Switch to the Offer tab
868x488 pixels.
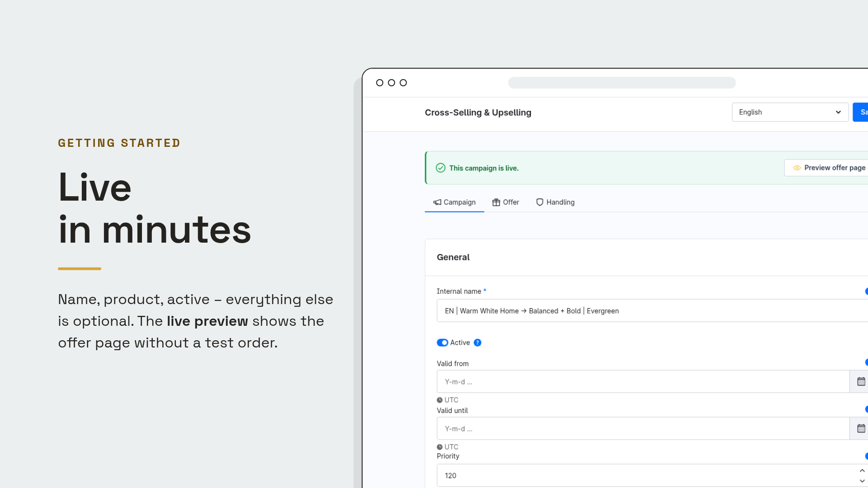coord(505,202)
